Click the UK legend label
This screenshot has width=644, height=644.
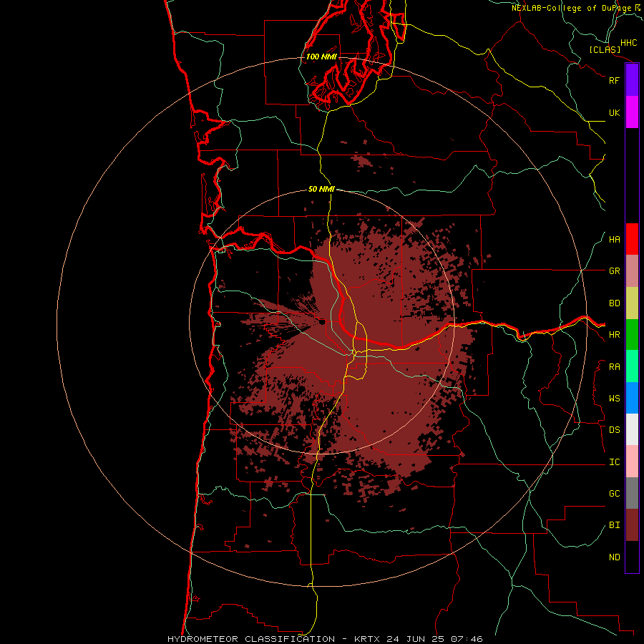coord(614,112)
